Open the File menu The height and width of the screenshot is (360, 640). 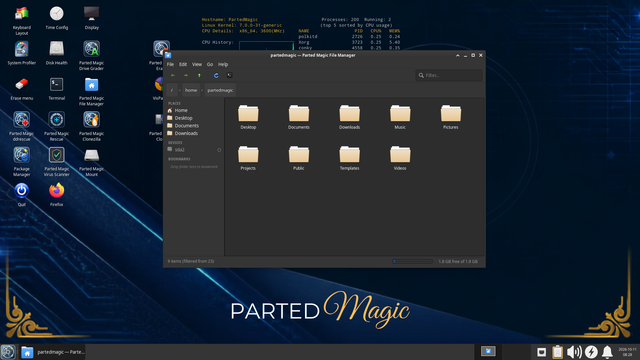[x=170, y=64]
